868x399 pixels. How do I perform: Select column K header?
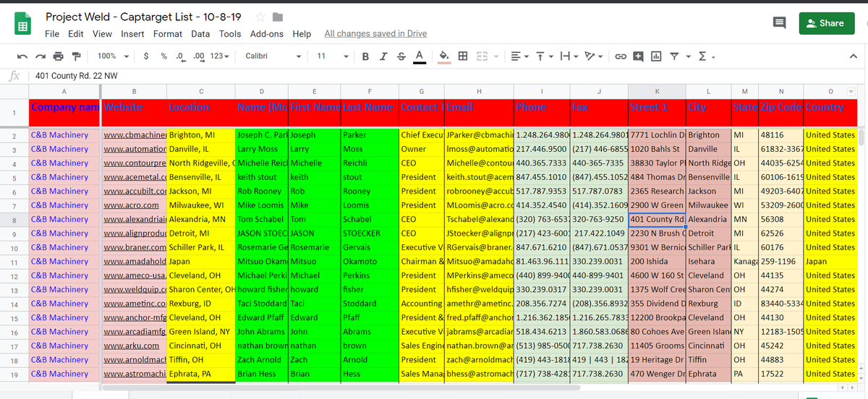[x=657, y=91]
